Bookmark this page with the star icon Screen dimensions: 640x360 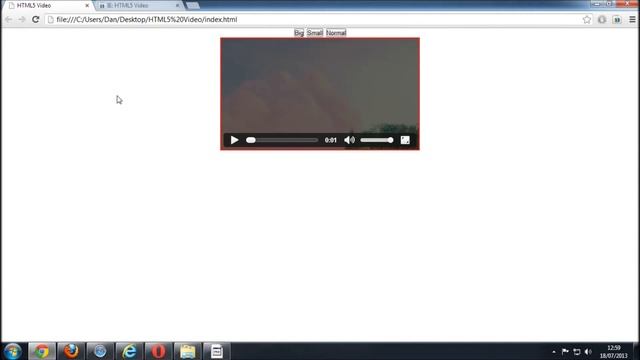pos(587,19)
